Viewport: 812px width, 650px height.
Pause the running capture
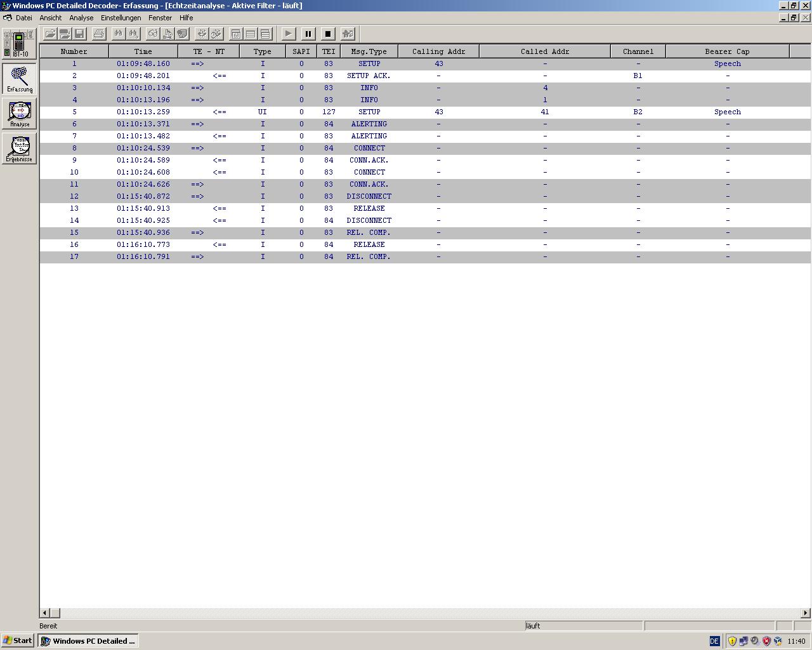coord(308,34)
